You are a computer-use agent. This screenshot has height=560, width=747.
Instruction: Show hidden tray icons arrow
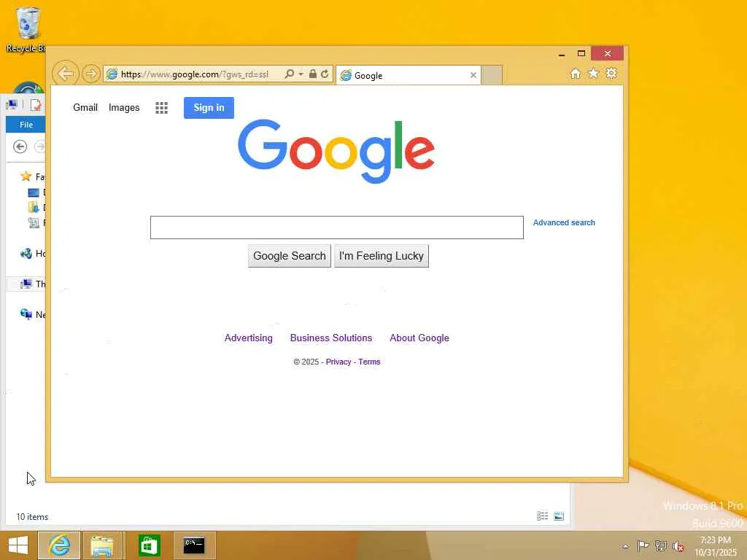pyautogui.click(x=625, y=546)
